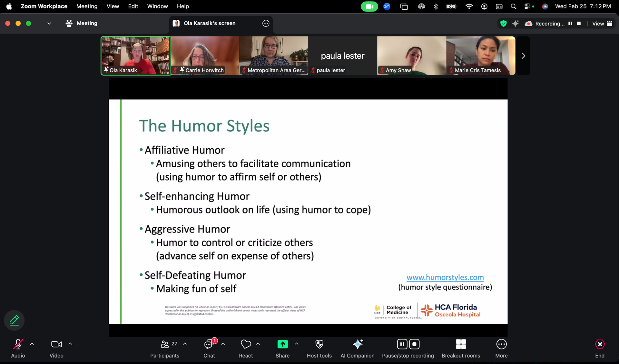Open the Meeting menu in menu bar
The image size is (619, 364).
point(87,6)
